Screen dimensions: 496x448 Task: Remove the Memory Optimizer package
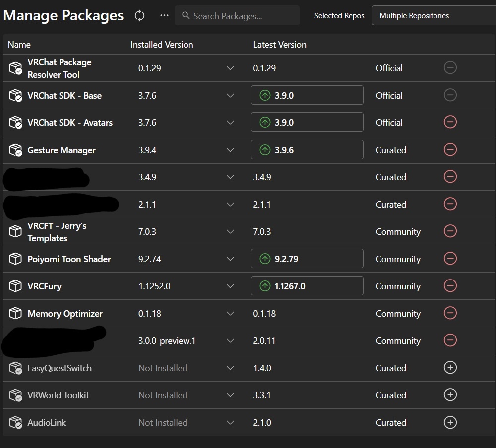point(450,313)
